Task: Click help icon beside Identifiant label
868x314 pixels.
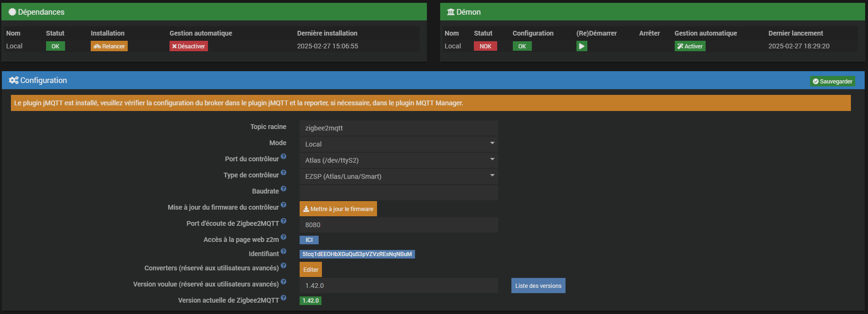Action: tap(283, 251)
